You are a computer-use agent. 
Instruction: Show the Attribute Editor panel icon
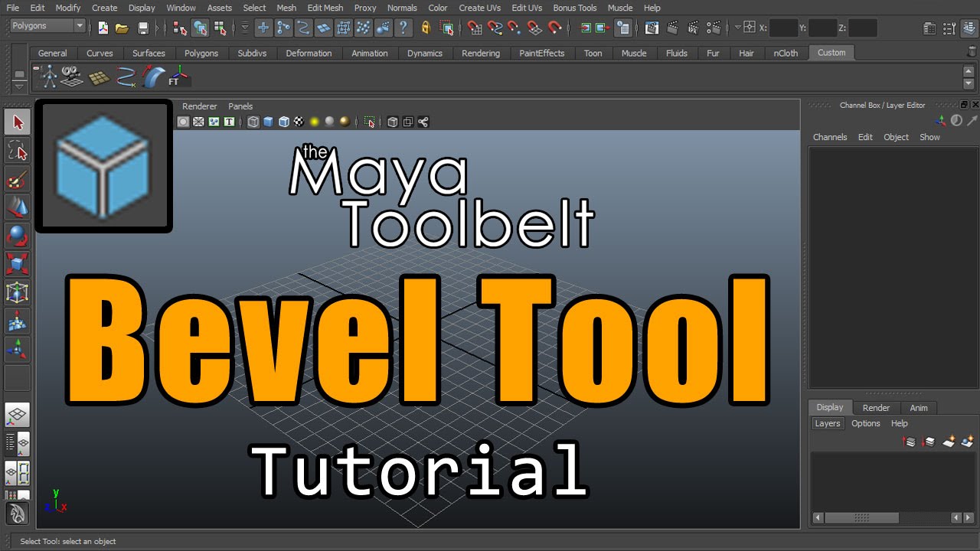(x=929, y=28)
